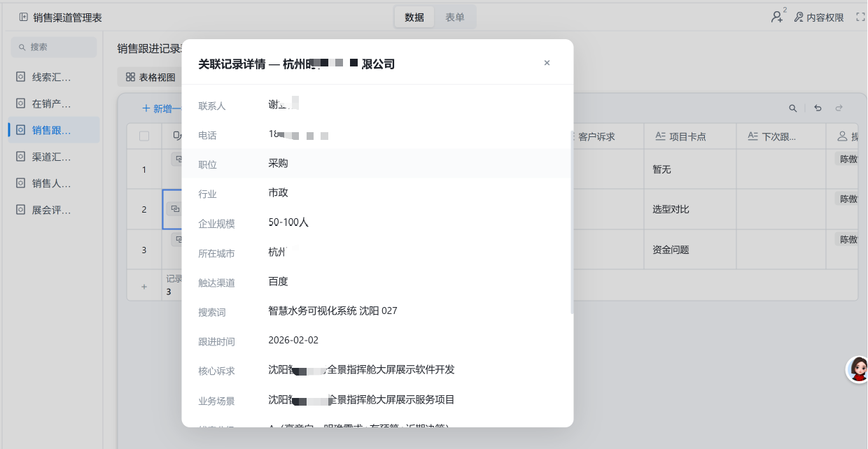Click the fullscreen expand icon

[x=861, y=17]
